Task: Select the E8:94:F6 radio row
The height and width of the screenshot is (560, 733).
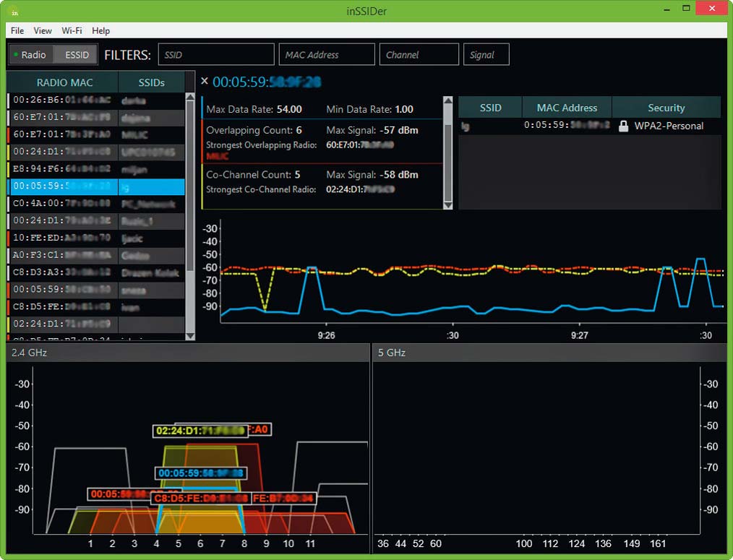Action: coord(96,169)
